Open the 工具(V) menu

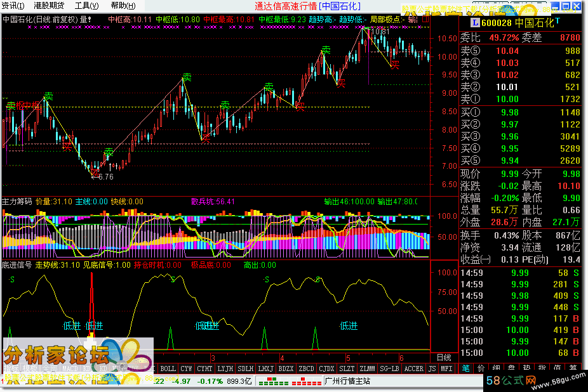86,6
